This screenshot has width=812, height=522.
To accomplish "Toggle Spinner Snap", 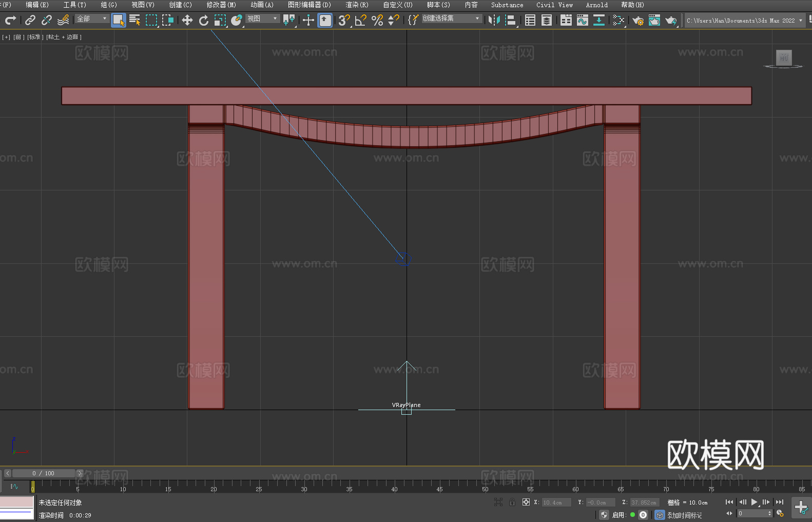I will (x=394, y=20).
